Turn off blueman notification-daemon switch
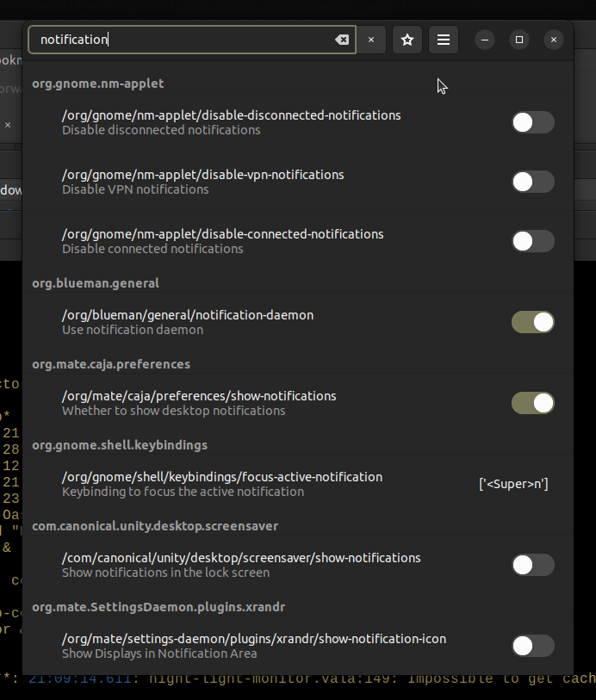Image resolution: width=596 pixels, height=700 pixels. point(532,322)
